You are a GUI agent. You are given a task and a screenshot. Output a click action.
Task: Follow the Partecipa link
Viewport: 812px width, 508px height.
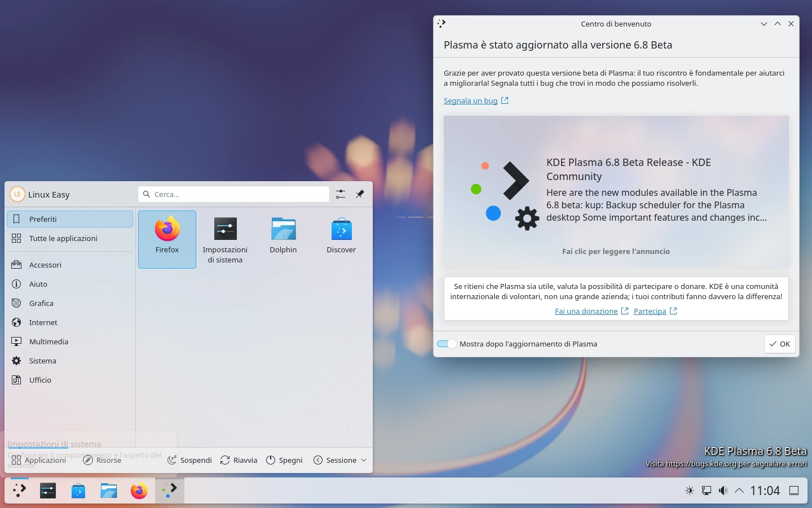pos(655,311)
